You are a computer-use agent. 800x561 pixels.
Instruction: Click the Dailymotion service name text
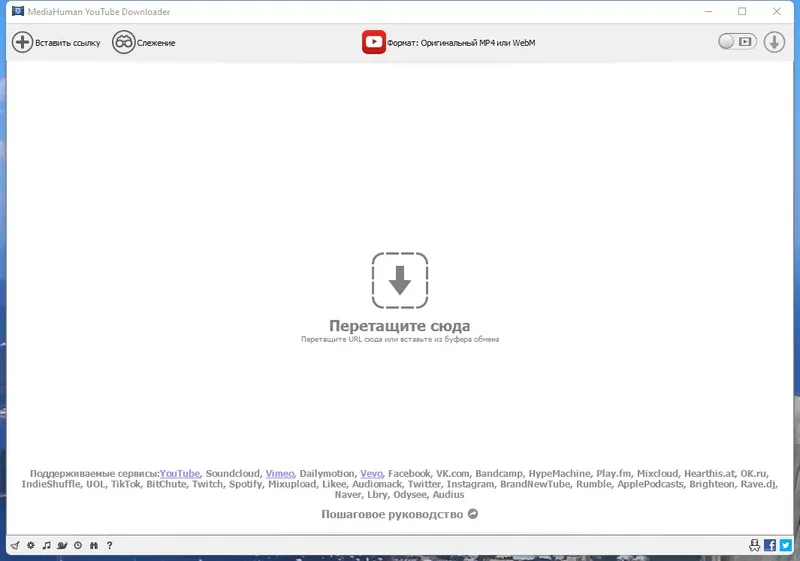[x=327, y=473]
